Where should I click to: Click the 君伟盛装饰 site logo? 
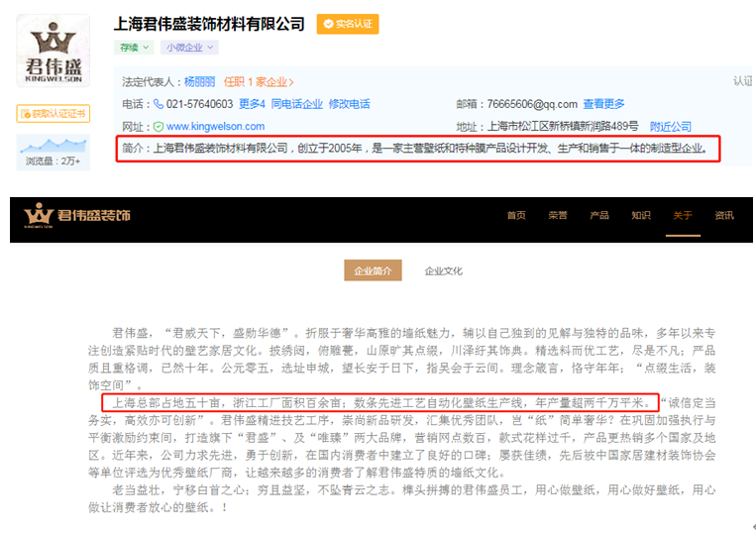point(77,215)
